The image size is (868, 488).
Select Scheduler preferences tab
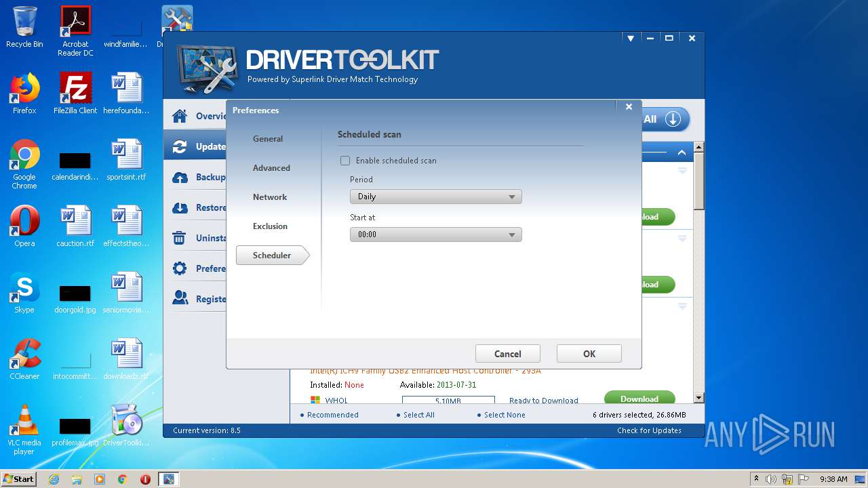coord(272,256)
